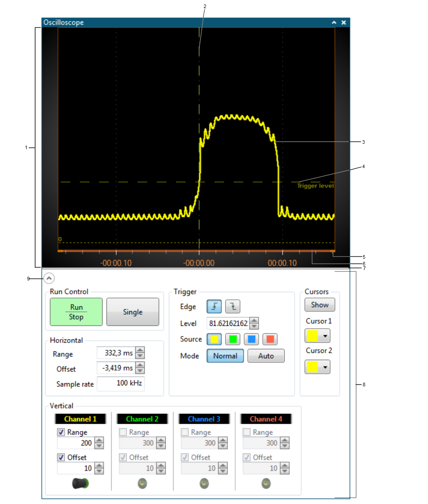428x504 pixels.
Task: Enable Channel 2 Range checkbox
Action: pos(123,432)
